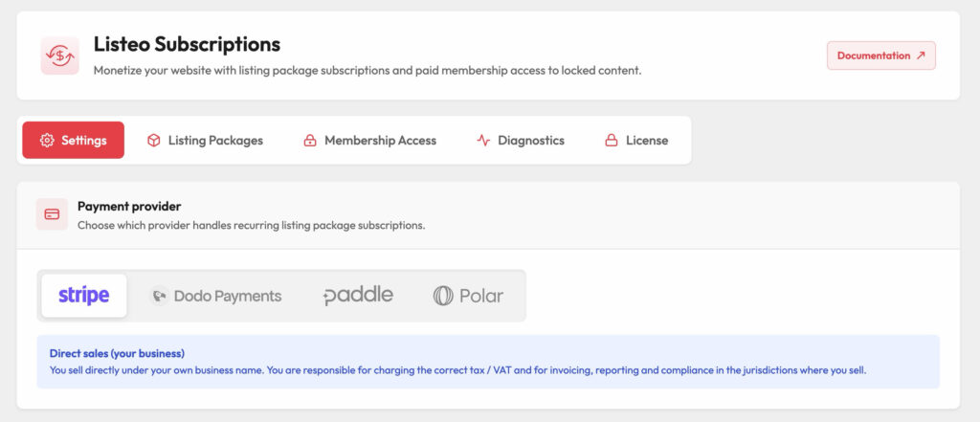Open the Documentation link

(x=881, y=56)
